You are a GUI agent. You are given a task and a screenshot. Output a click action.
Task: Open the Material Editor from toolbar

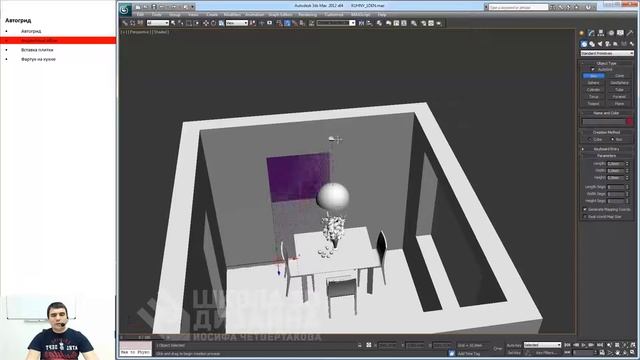pyautogui.click(x=413, y=23)
